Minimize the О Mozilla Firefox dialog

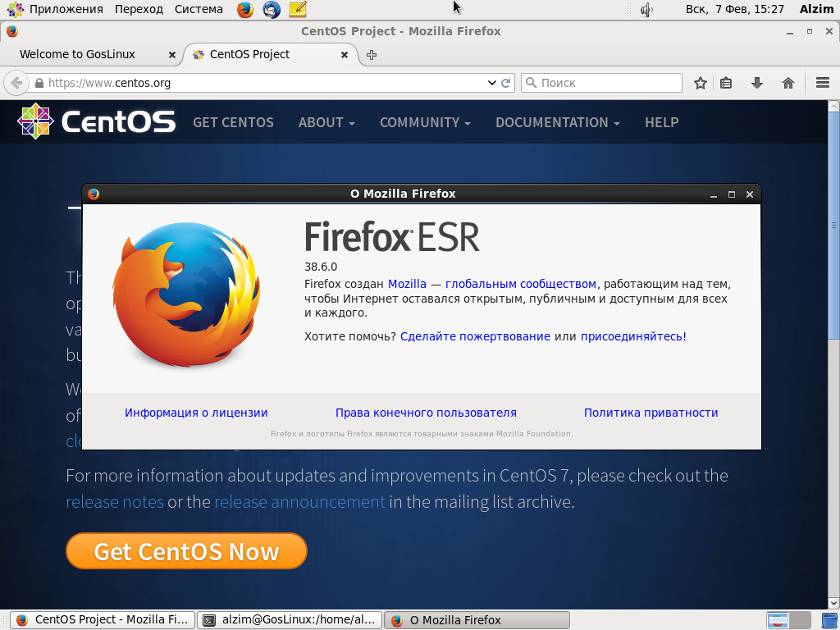pyautogui.click(x=714, y=194)
